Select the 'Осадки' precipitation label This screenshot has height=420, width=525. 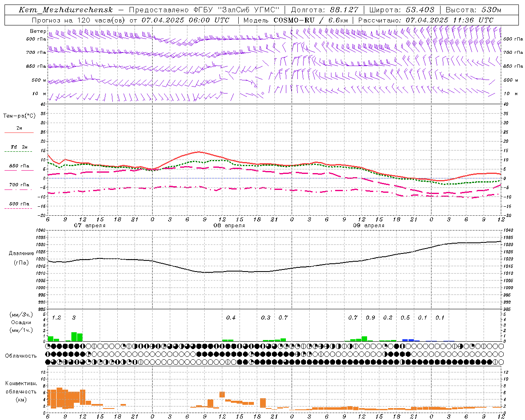pyautogui.click(x=21, y=322)
